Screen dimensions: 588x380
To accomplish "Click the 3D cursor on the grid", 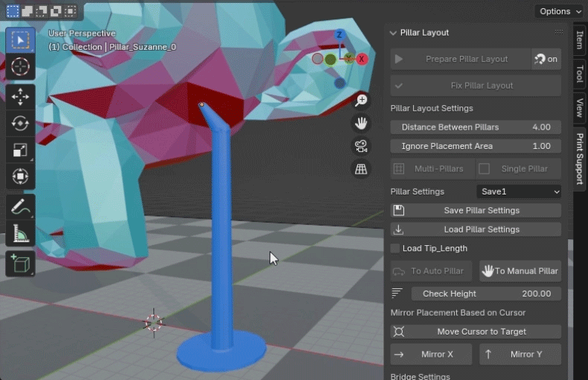I will tap(154, 323).
